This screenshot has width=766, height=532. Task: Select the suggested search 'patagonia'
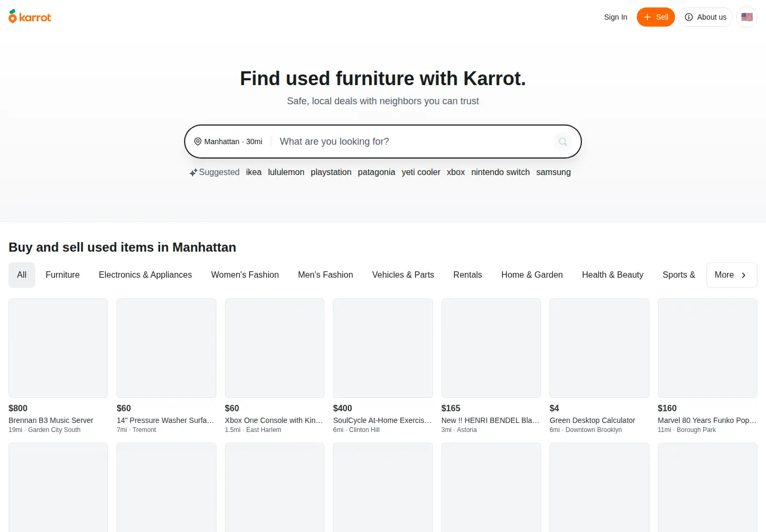(377, 172)
